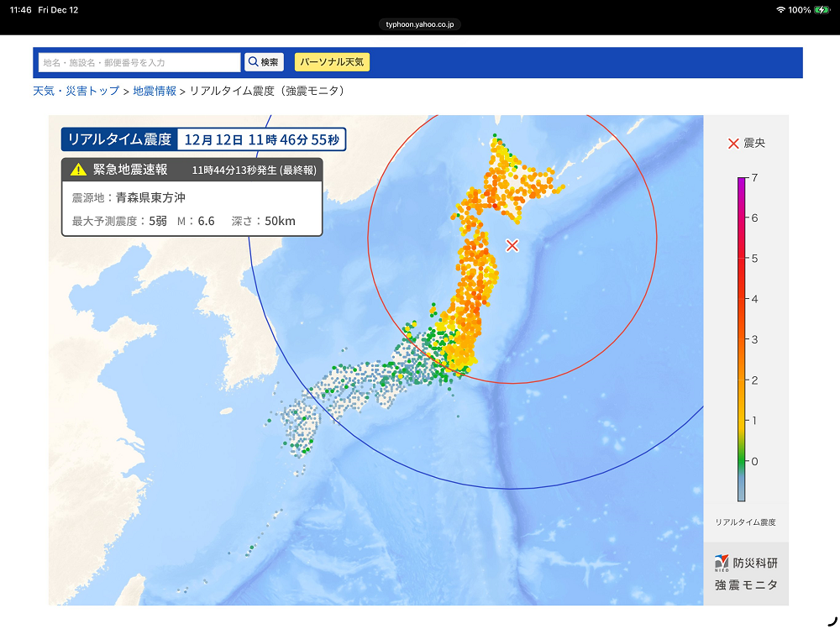Click the red X epicenter marker on the map
Screen dimensions: 840x629
point(512,245)
